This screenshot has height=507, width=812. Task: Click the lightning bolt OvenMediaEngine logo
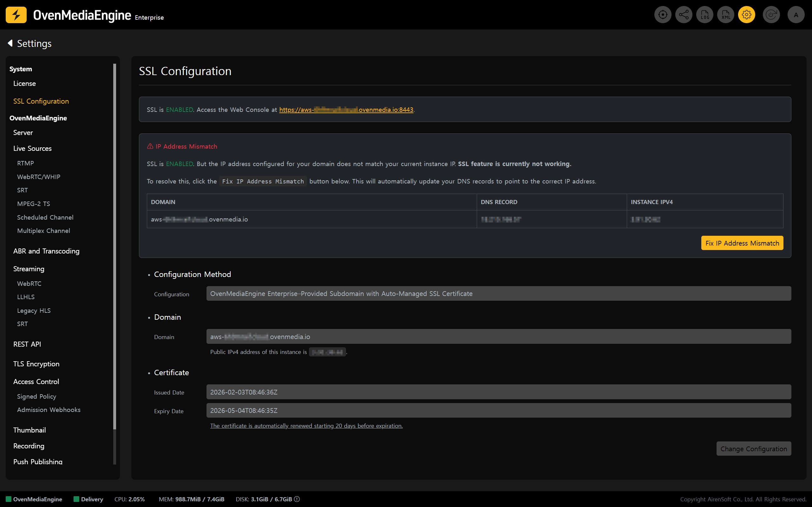pos(16,15)
